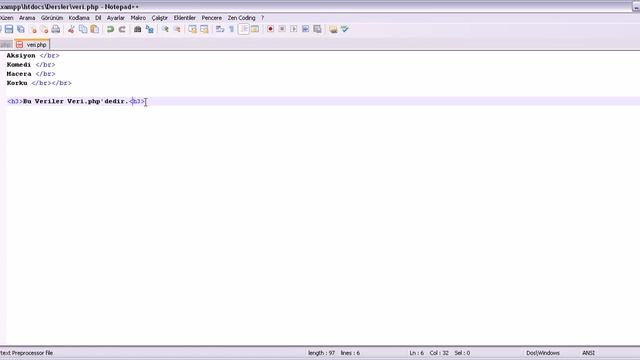Viewport: 640px width, 360px height.
Task: Open the Ayarlar menu
Action: tap(116, 18)
